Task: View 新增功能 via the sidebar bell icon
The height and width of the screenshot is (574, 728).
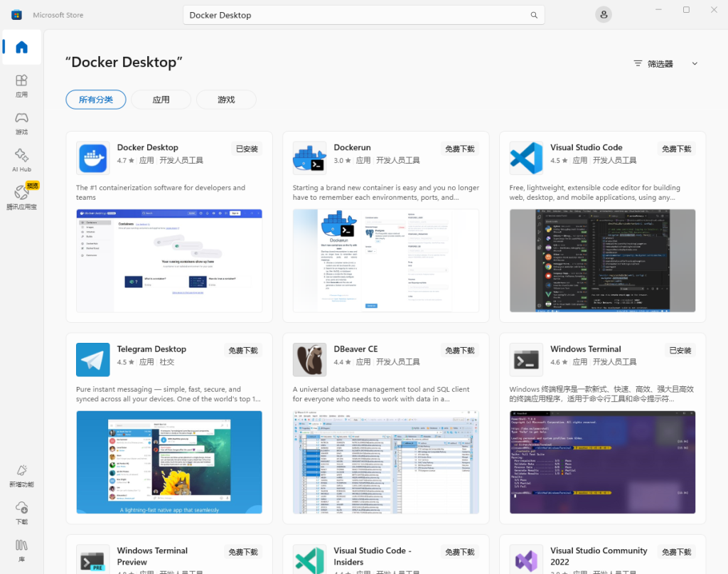Action: click(x=21, y=476)
